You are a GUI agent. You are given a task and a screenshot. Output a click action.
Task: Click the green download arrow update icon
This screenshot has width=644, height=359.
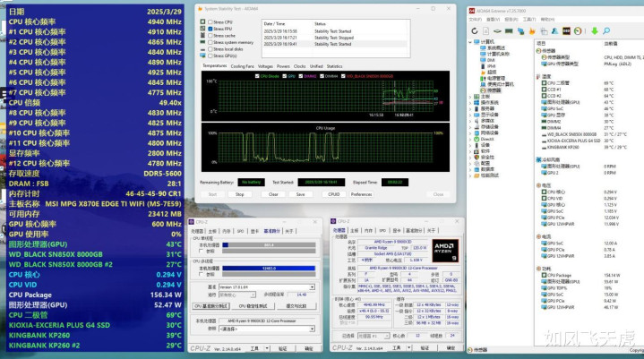pos(595,30)
